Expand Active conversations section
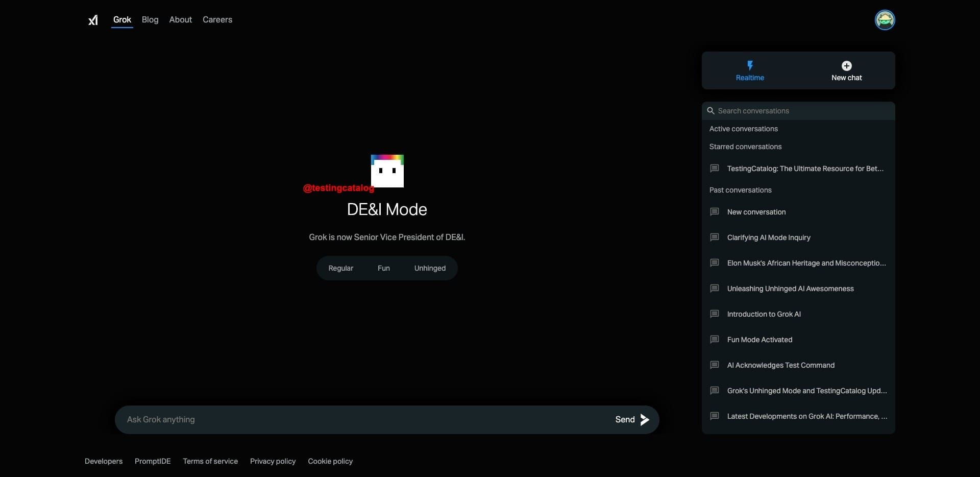 click(743, 129)
